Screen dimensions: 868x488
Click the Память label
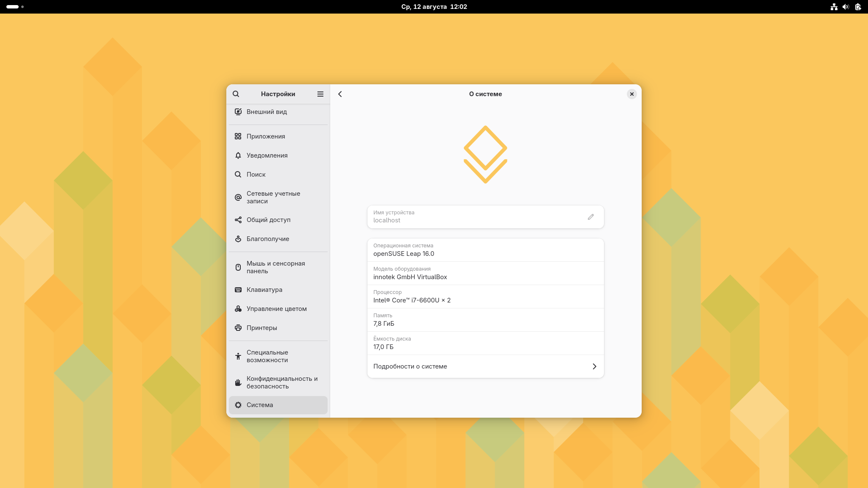point(383,316)
